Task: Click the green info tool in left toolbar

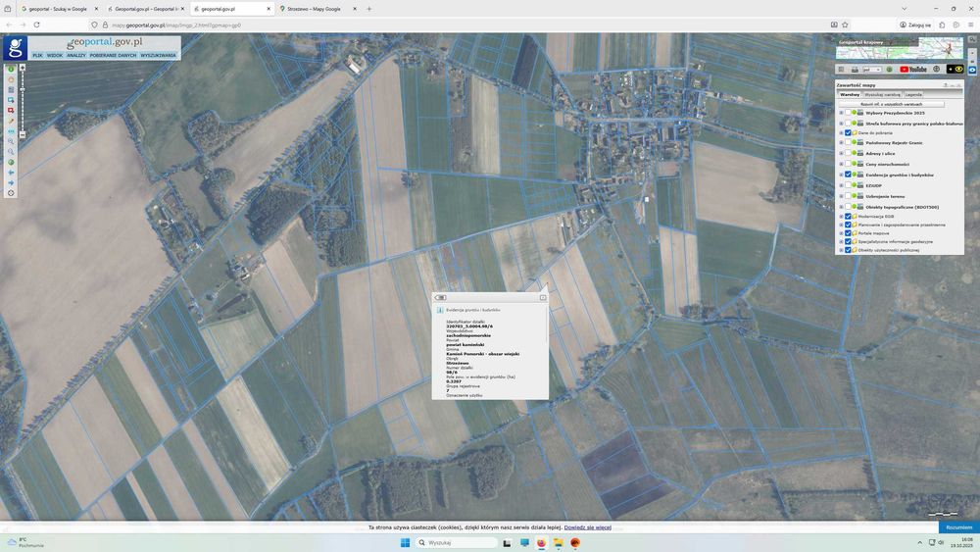Action: coord(11,70)
